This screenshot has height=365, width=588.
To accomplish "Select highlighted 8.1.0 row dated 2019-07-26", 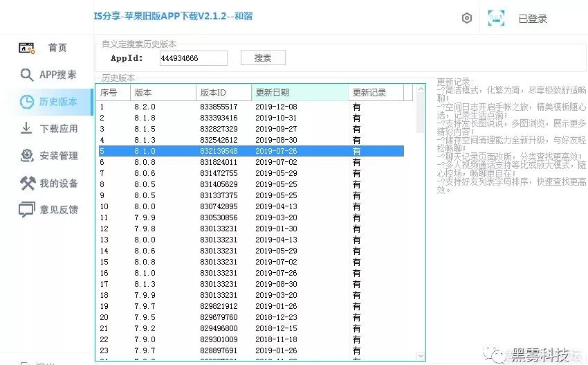I will (251, 151).
